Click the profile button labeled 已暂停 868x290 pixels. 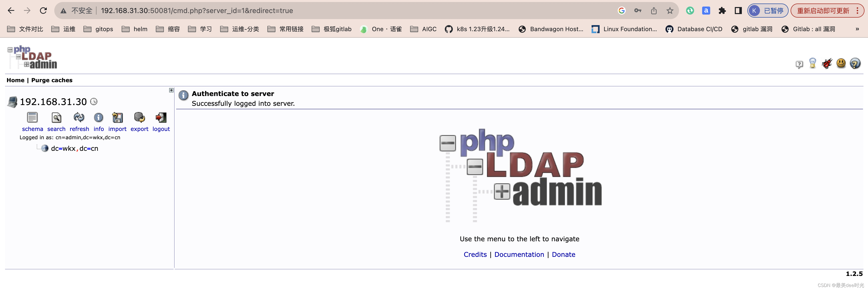point(767,11)
